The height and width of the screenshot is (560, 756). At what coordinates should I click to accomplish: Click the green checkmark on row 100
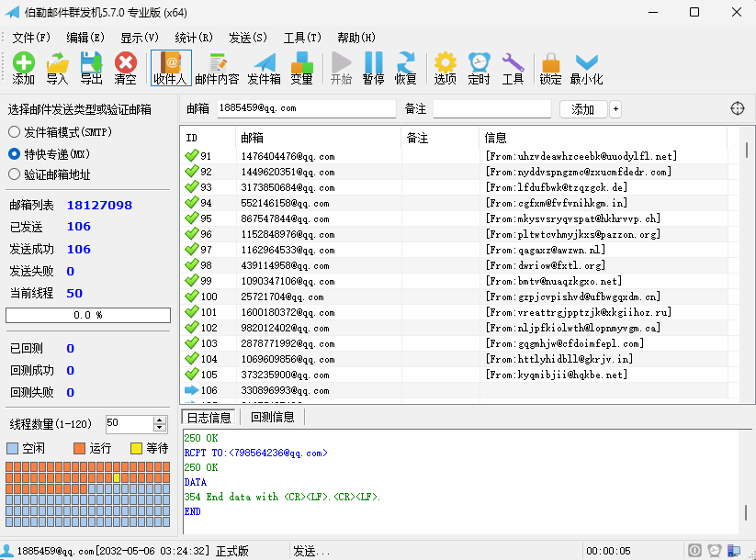point(192,296)
